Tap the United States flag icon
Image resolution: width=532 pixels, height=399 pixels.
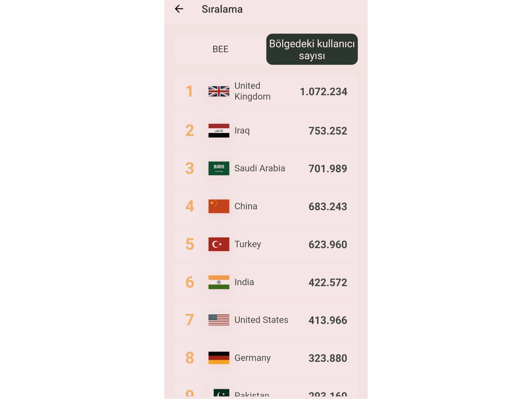[x=219, y=320]
